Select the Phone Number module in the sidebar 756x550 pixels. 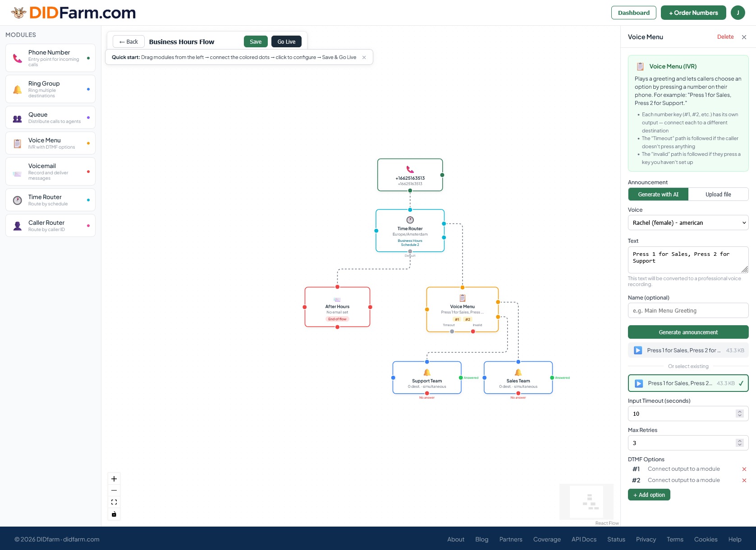pos(50,58)
